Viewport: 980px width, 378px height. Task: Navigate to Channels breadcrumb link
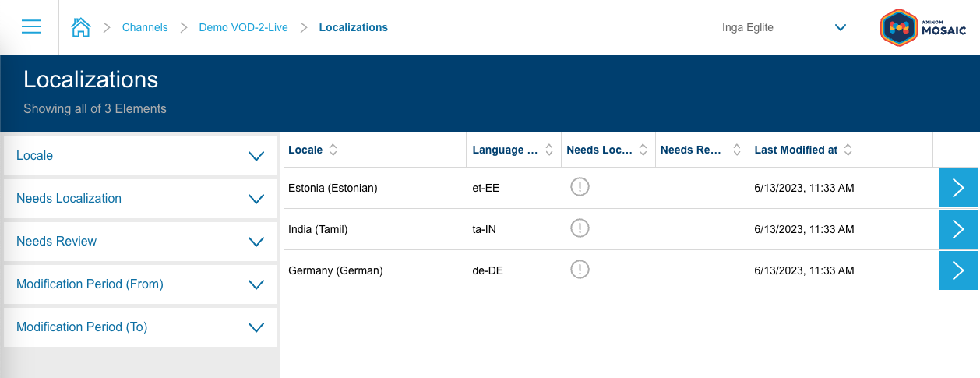coord(145,27)
